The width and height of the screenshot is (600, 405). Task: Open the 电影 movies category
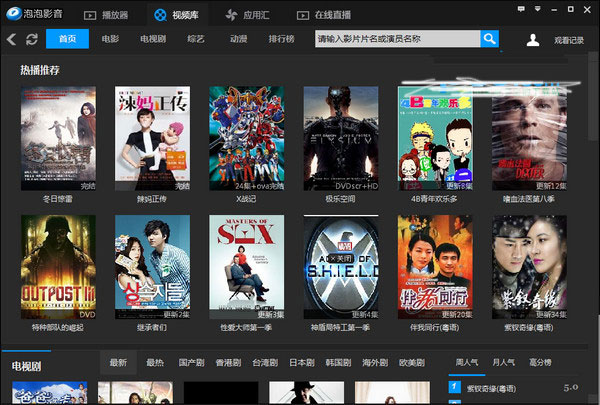[x=110, y=39]
